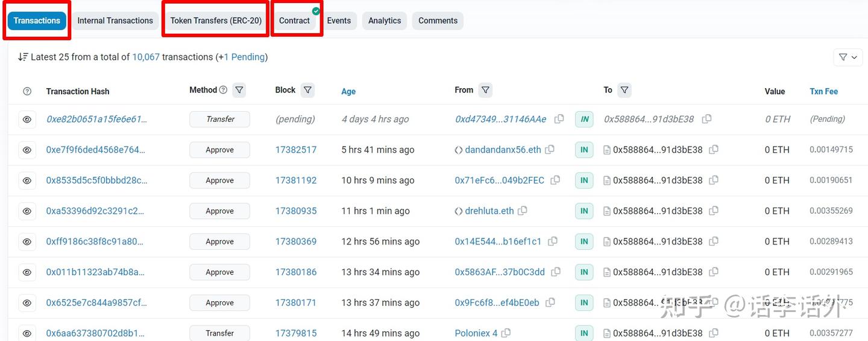Click the Txn Fee column header
The image size is (868, 341).
[823, 91]
